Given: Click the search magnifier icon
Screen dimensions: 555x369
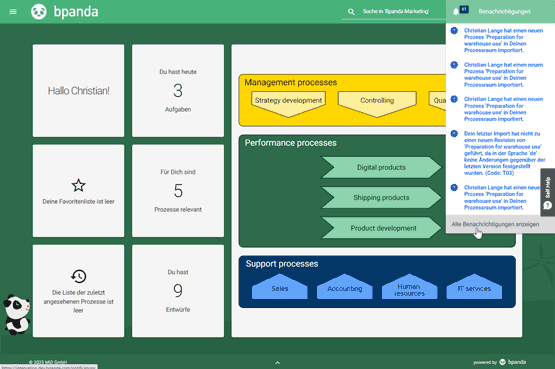Looking at the screenshot, I should (351, 12).
